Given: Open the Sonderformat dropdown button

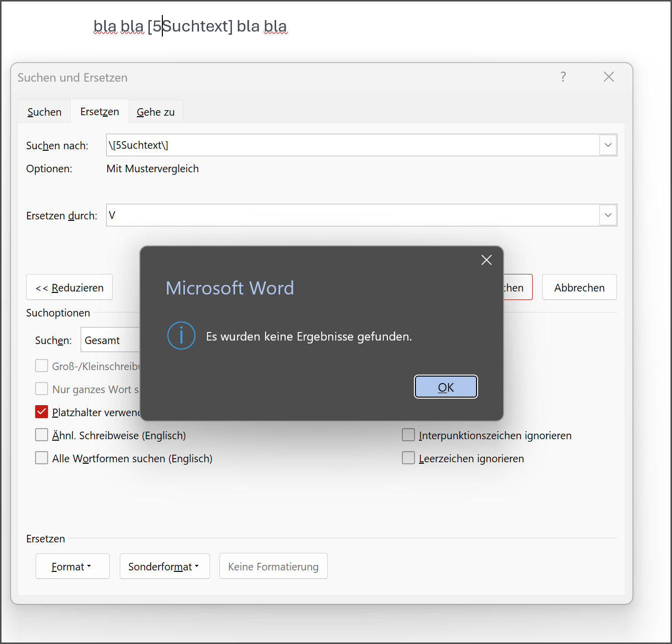Looking at the screenshot, I should point(164,566).
